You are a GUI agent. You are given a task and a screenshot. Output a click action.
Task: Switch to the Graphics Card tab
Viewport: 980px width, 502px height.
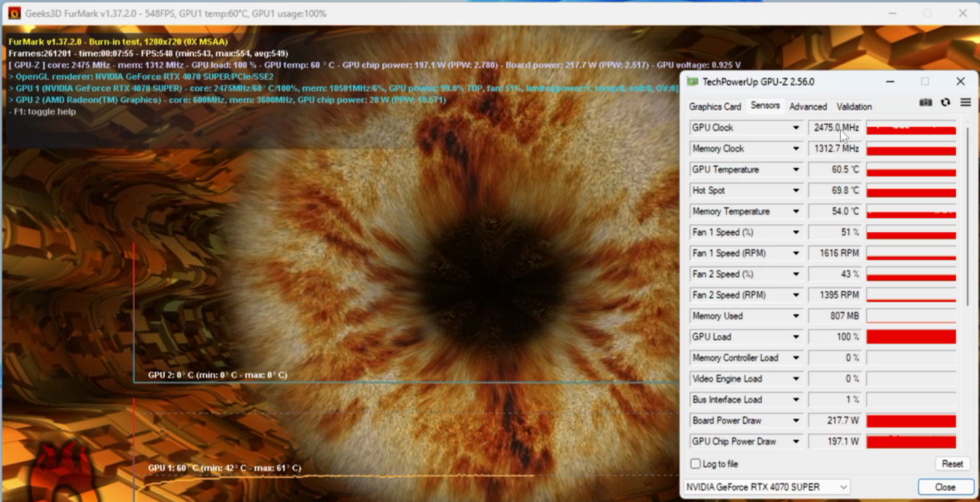[715, 107]
